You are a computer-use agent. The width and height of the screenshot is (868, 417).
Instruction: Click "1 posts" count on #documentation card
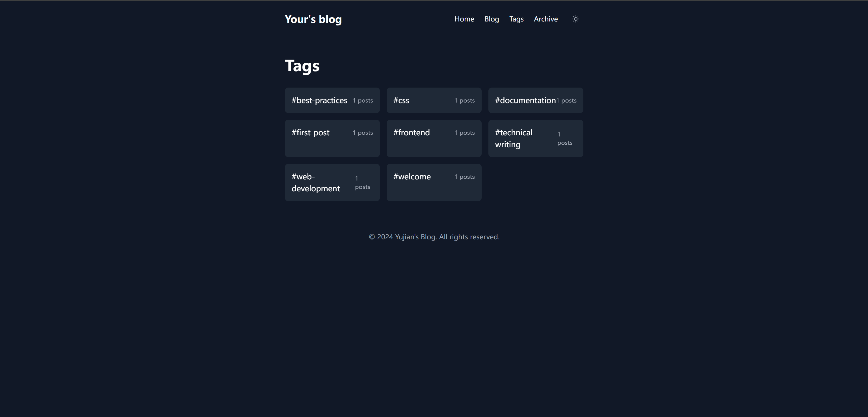tap(566, 100)
